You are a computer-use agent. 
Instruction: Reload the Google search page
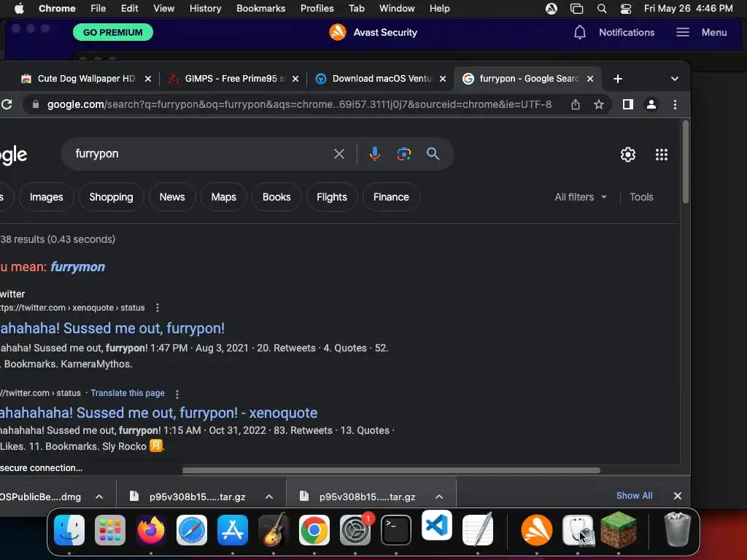click(7, 104)
